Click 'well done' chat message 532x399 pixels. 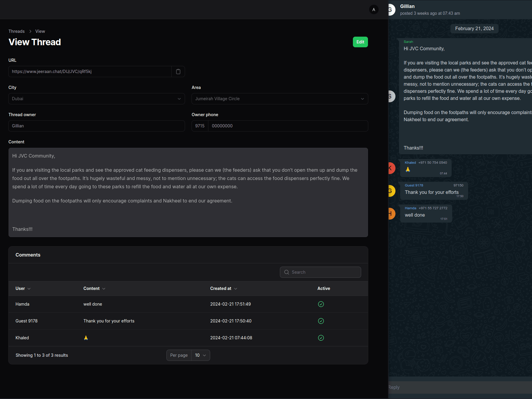[x=415, y=215]
